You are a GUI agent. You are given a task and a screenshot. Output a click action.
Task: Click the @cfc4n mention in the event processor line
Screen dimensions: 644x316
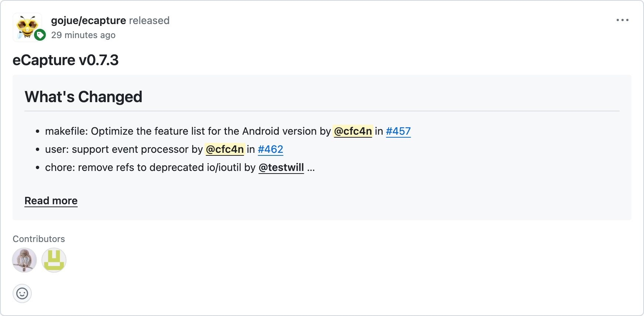point(225,149)
